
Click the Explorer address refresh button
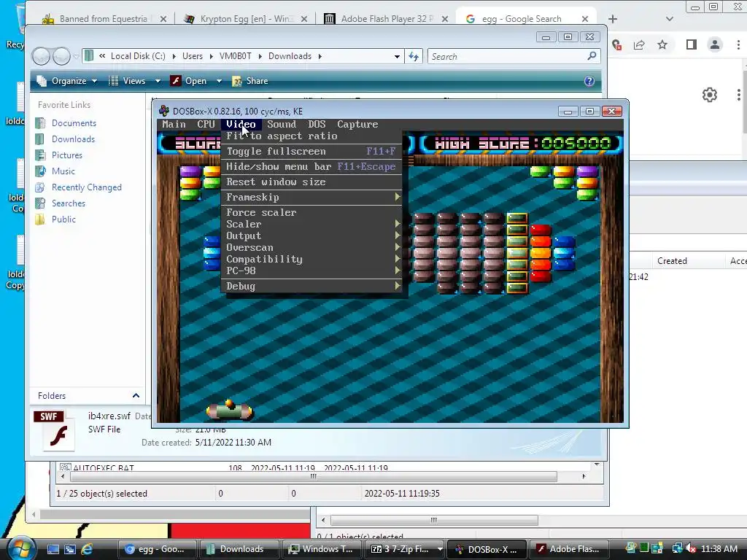[x=414, y=56]
